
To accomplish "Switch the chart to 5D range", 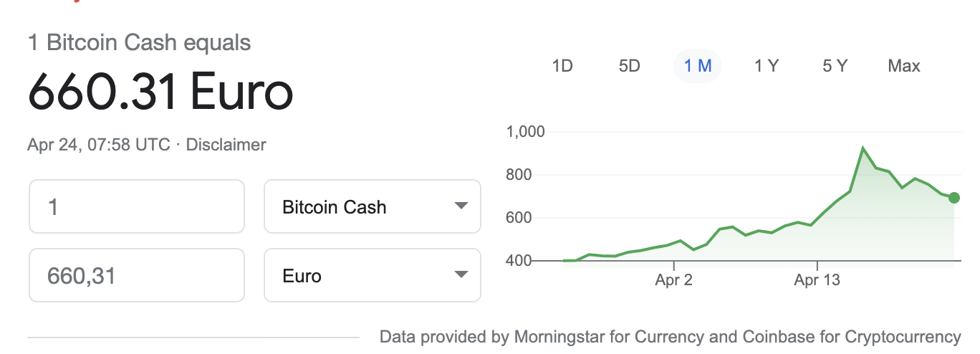I will click(x=629, y=66).
